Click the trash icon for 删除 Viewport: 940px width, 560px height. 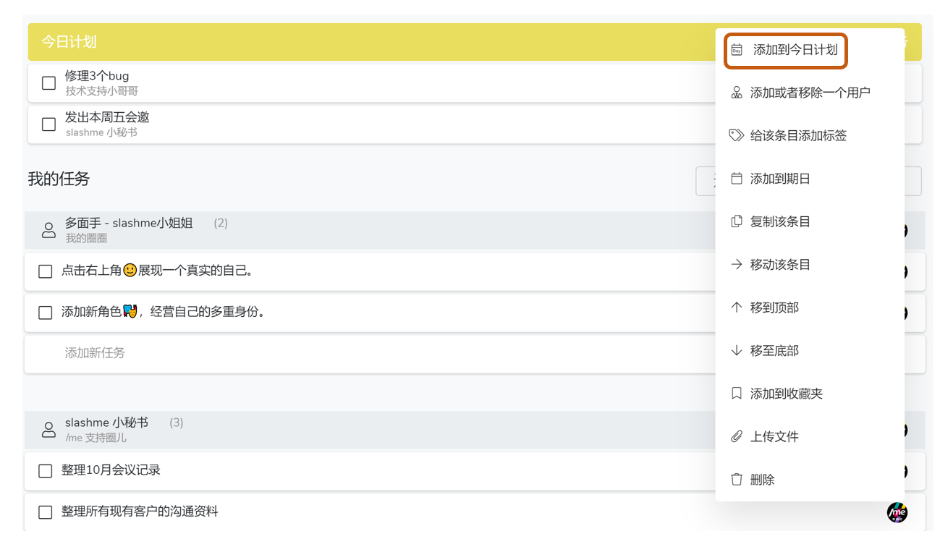tap(737, 479)
